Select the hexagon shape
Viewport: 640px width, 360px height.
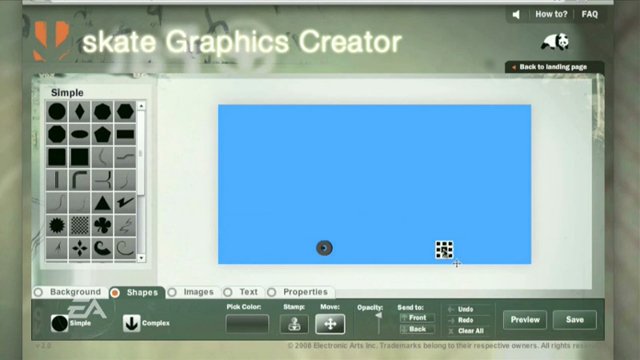click(x=125, y=111)
